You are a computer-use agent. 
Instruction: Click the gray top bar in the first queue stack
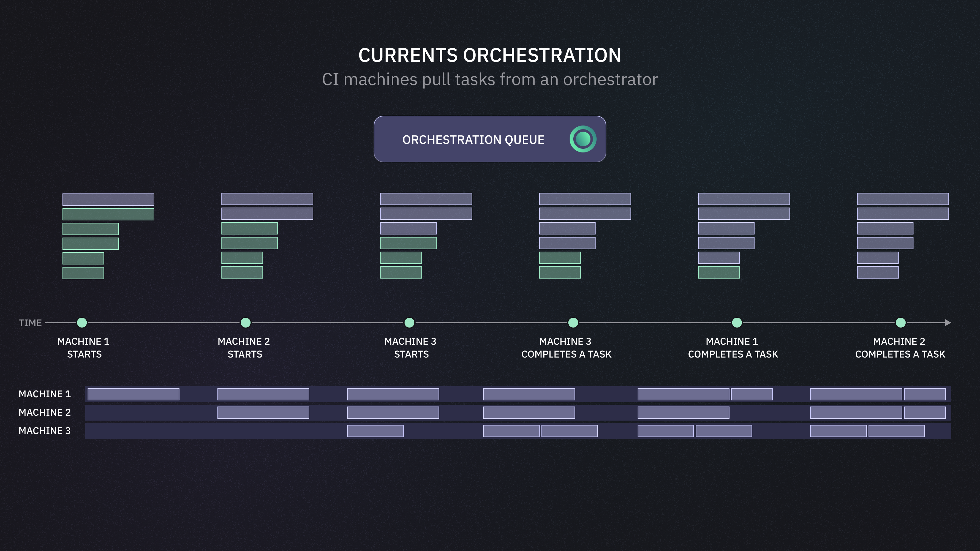coord(108,200)
